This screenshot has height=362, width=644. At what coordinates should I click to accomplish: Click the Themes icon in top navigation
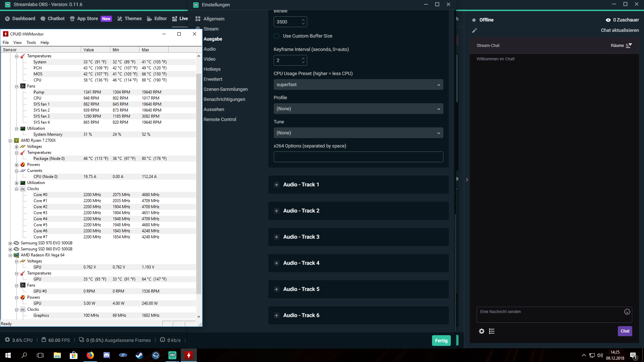click(120, 19)
